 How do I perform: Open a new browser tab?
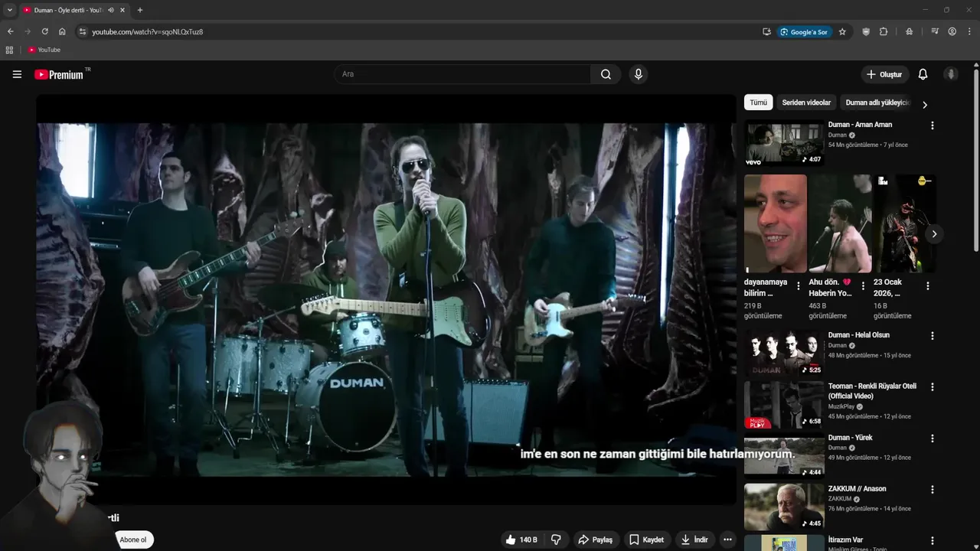(x=139, y=10)
